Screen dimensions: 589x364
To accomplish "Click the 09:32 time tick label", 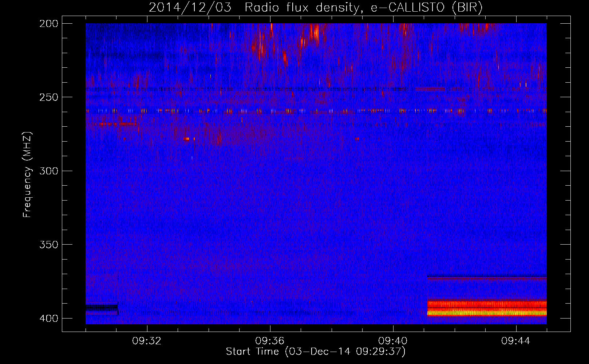I will pos(147,341).
